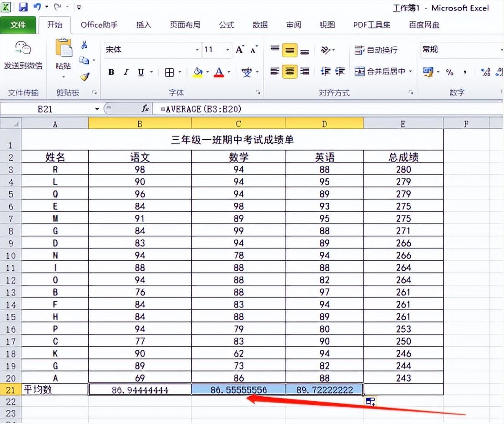Toggle top vertical alignment
This screenshot has height=424, width=504.
pos(275,49)
